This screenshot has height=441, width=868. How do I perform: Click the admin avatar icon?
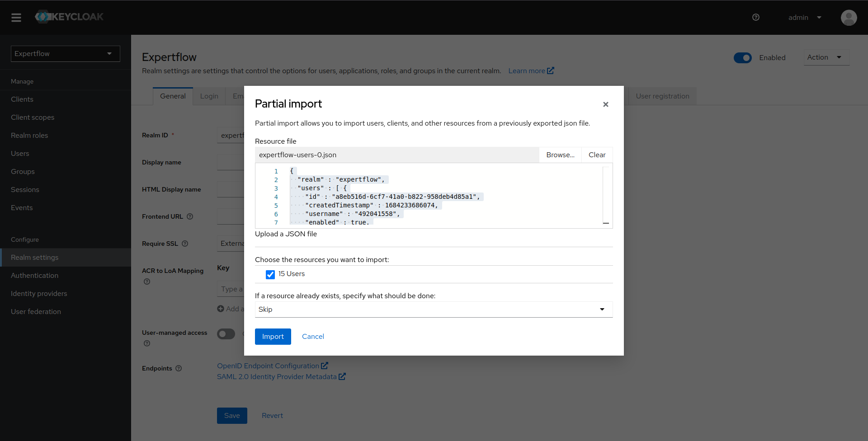(849, 18)
